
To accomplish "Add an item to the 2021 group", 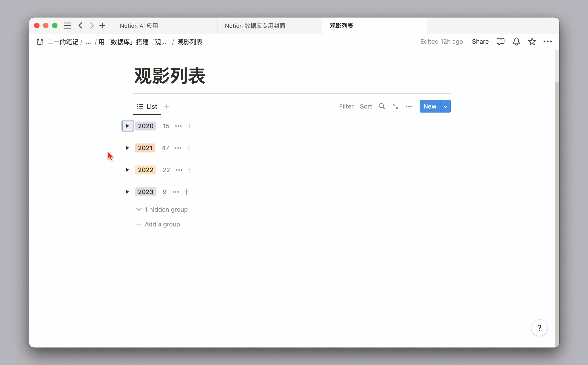I will coord(189,148).
